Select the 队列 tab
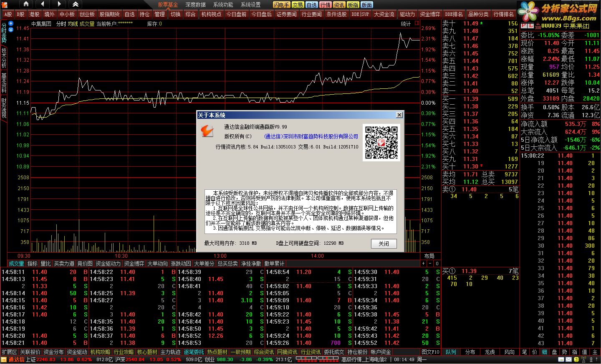Viewport: 601px width, 364px height. [x=451, y=352]
